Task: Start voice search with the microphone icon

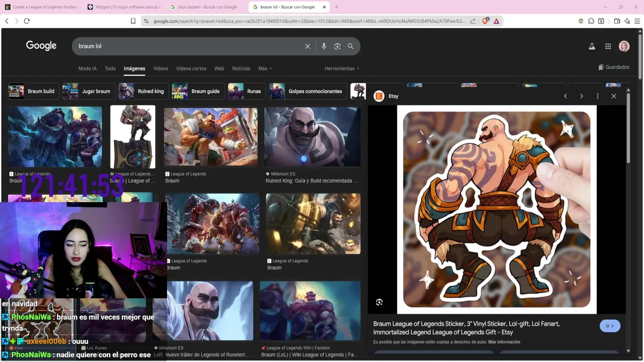Action: [x=324, y=46]
